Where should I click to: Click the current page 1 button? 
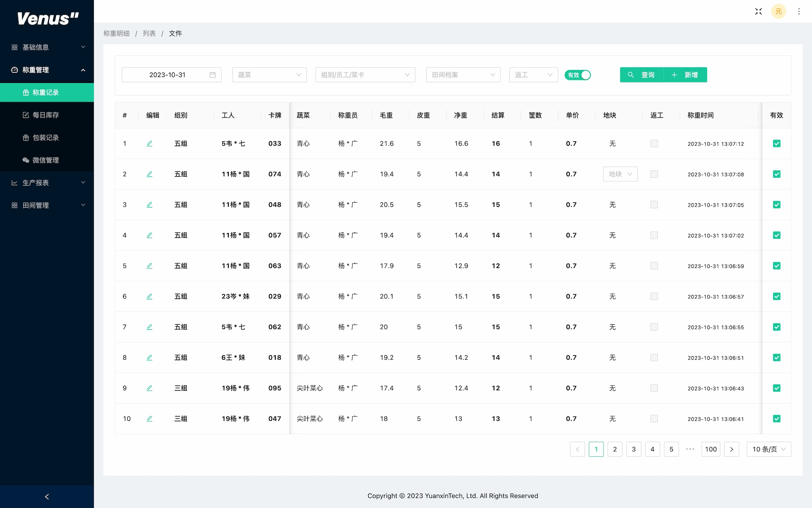[596, 449]
